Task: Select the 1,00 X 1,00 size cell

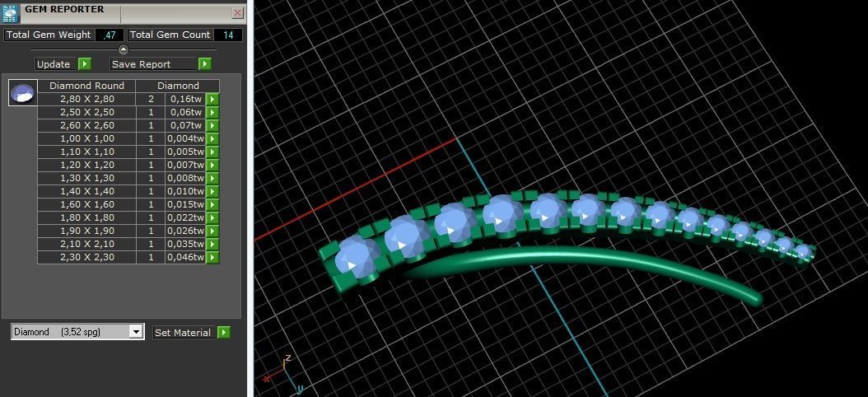Action: pyautogui.click(x=87, y=138)
